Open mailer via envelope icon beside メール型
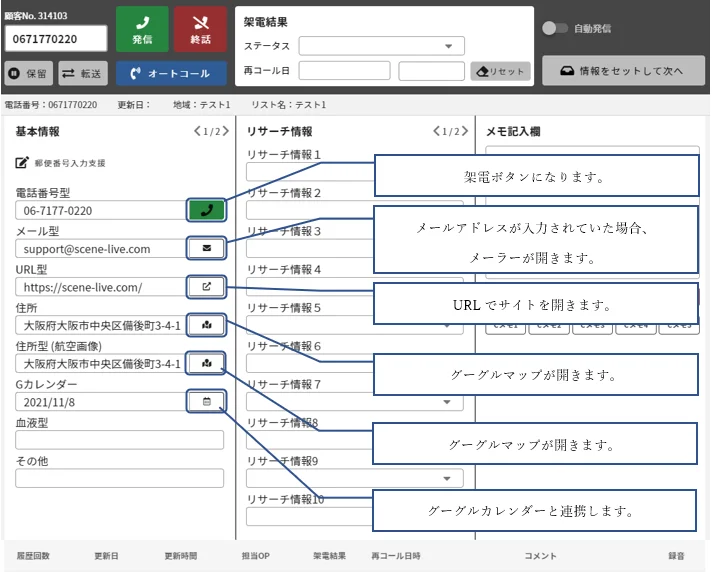 tap(206, 248)
